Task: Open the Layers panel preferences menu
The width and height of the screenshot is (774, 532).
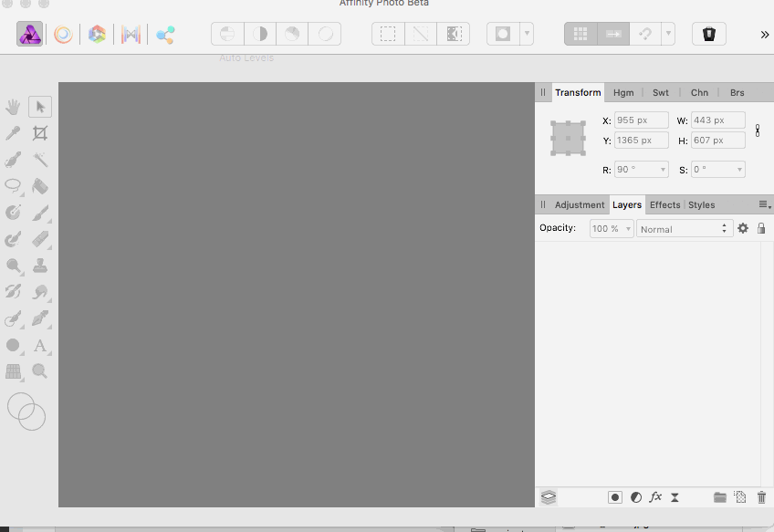Action: 765,204
